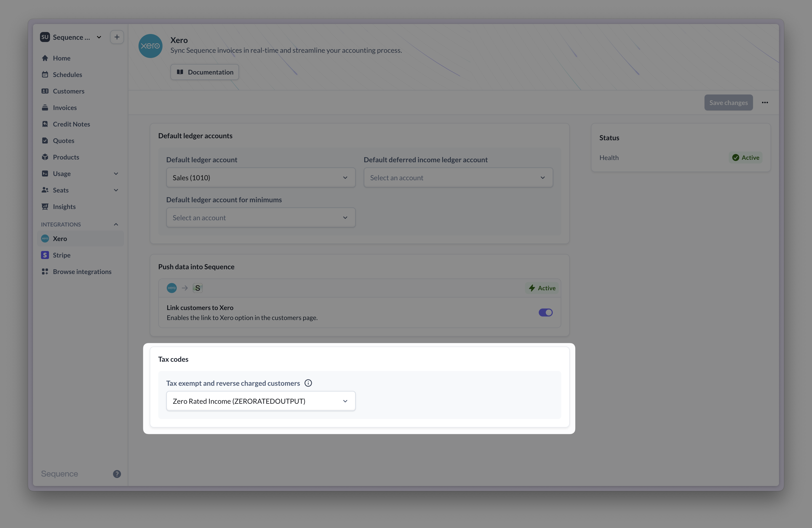Click the book icon on Documentation button
812x528 pixels.
pyautogui.click(x=180, y=72)
